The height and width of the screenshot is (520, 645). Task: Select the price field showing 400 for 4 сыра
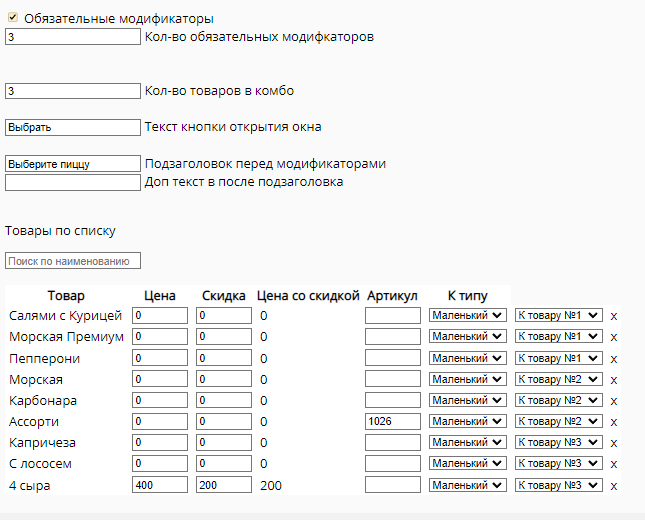(160, 485)
